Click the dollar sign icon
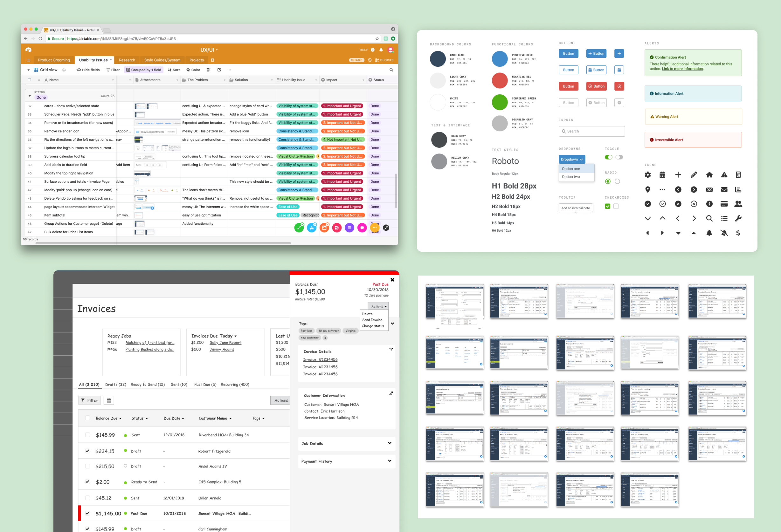Viewport: 781px width, 532px height. (738, 233)
